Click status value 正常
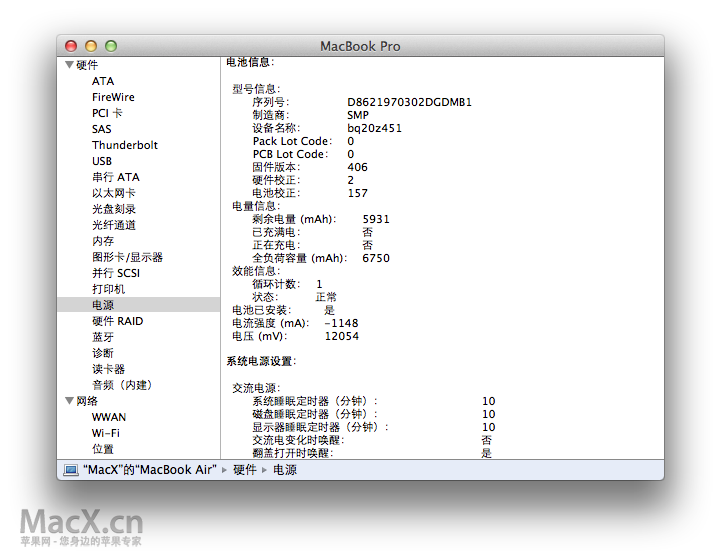 pos(326,297)
